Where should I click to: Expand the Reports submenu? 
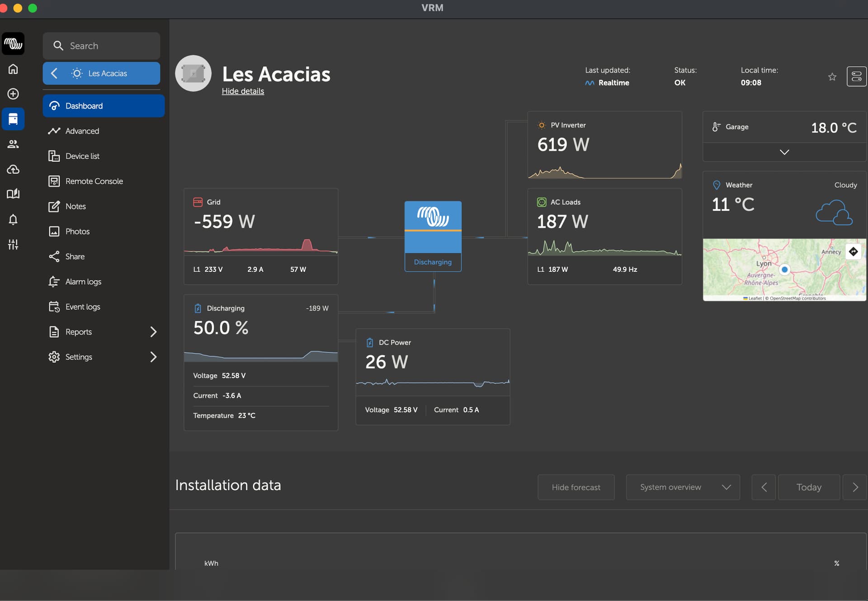(153, 332)
